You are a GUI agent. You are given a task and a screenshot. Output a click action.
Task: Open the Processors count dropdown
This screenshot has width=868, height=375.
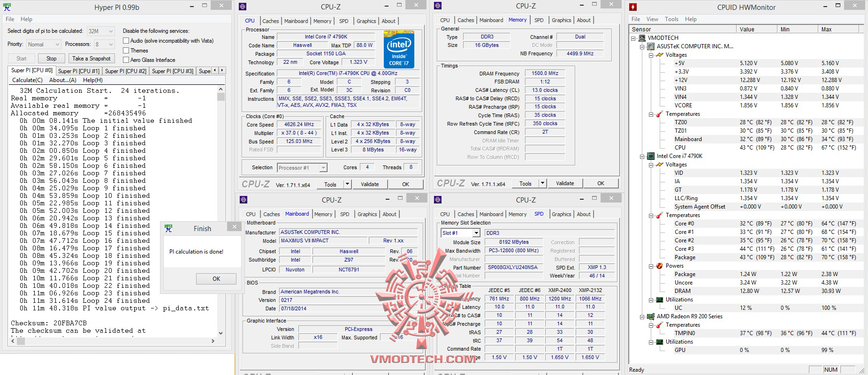(x=104, y=45)
